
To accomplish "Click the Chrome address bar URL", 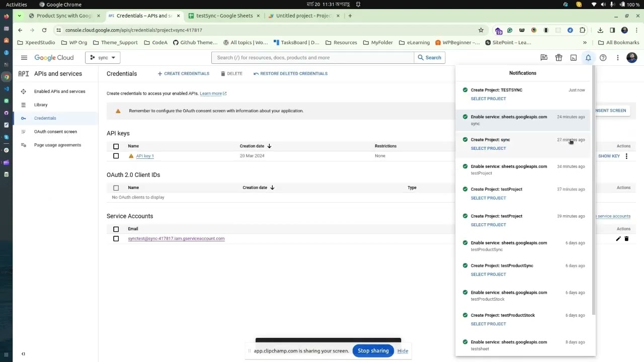I will (x=133, y=30).
